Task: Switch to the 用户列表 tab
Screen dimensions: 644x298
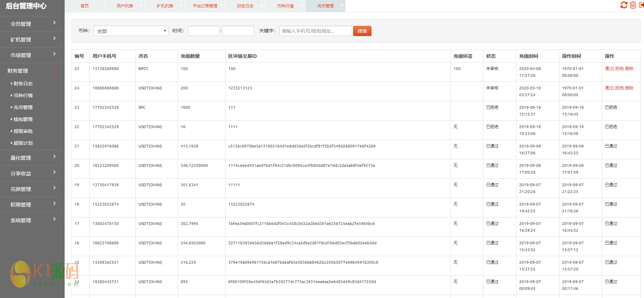Action: coord(125,6)
